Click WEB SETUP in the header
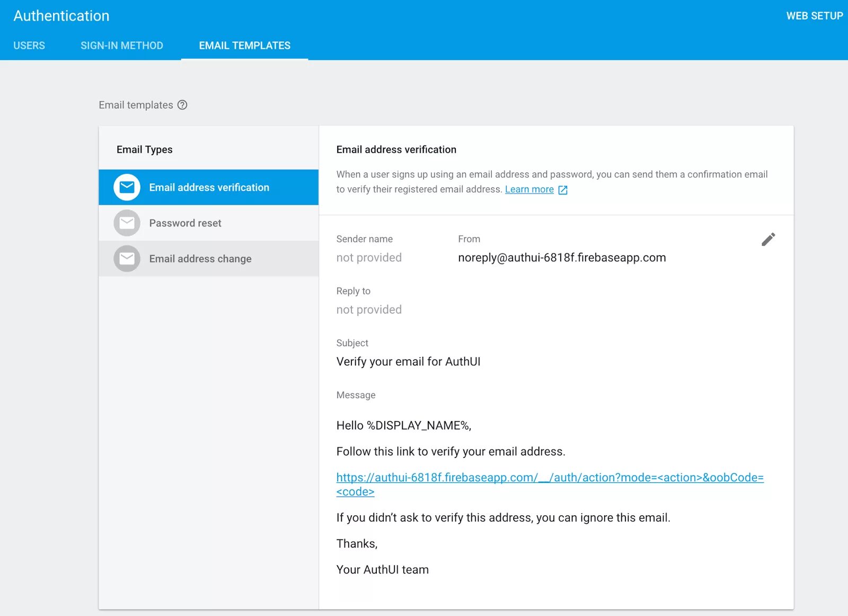Viewport: 848px width, 616px height. [814, 15]
